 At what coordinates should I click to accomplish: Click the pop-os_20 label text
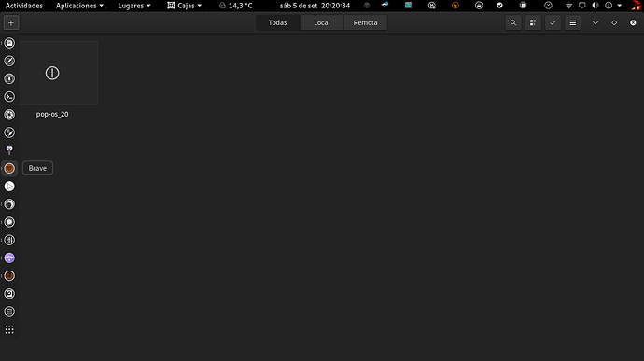coord(52,114)
